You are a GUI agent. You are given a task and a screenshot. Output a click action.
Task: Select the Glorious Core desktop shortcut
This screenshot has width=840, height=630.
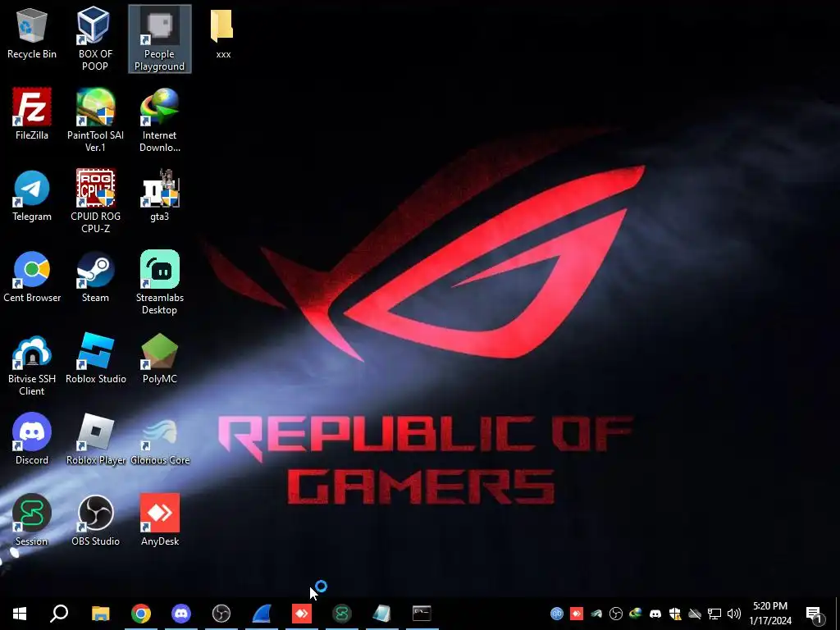pos(160,440)
